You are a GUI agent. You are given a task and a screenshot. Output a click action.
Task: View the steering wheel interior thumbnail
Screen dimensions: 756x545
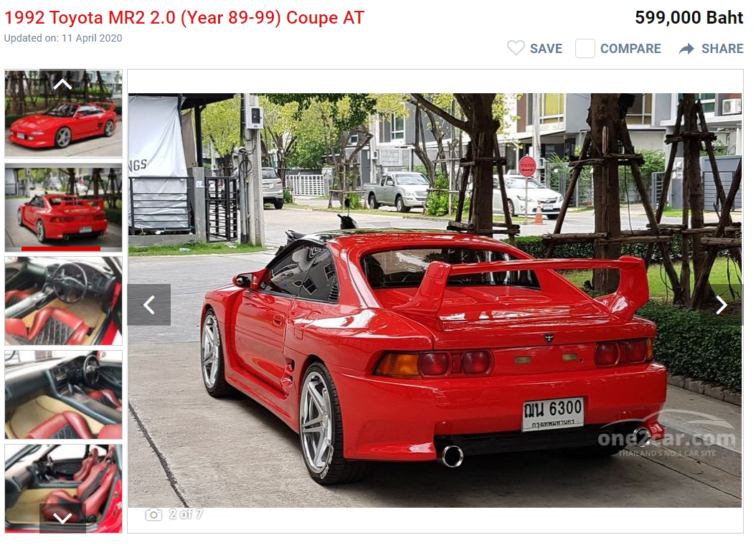coord(63,300)
